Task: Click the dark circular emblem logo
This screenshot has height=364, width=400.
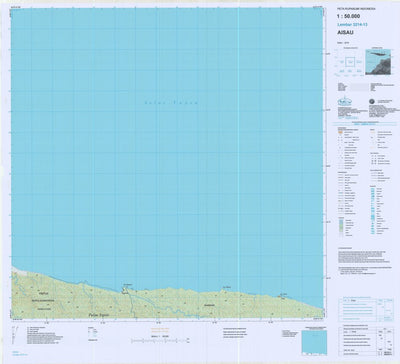Action: 371,102
